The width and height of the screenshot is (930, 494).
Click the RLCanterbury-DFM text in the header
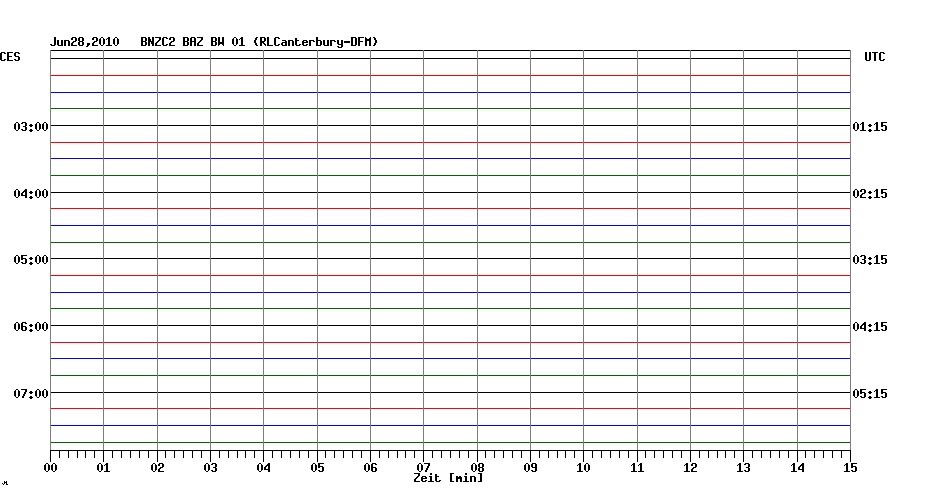click(x=316, y=42)
